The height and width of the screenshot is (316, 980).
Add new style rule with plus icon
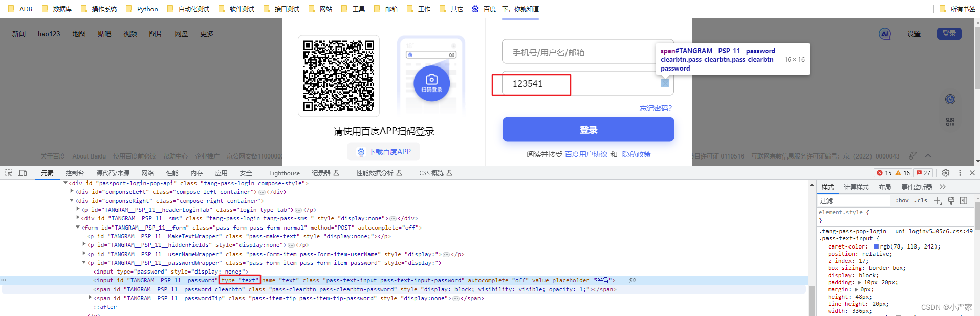tap(938, 200)
